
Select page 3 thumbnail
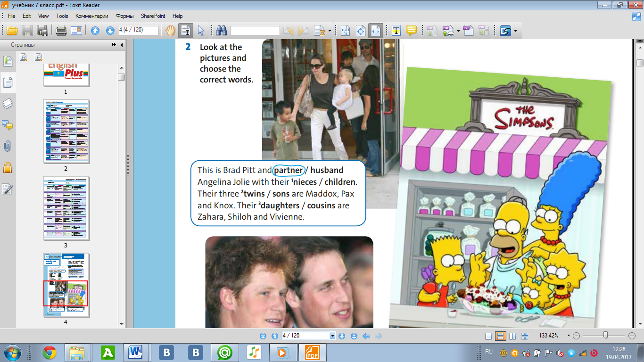point(66,208)
